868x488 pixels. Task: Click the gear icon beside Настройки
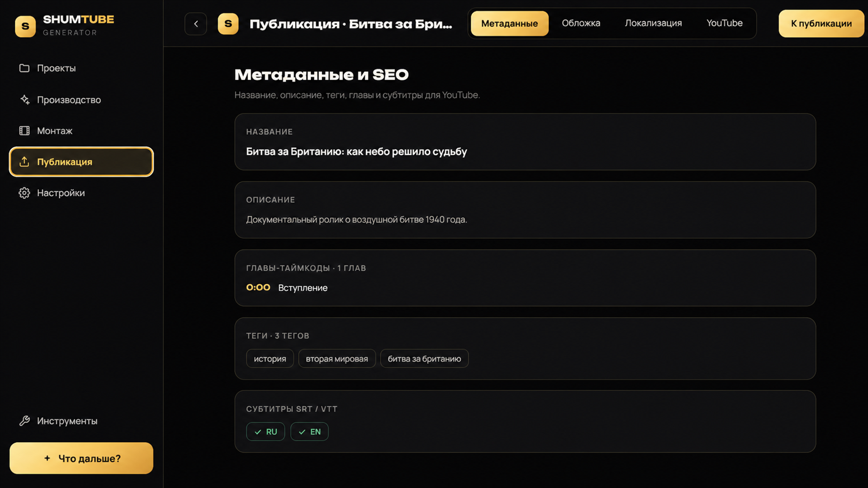pyautogui.click(x=25, y=193)
